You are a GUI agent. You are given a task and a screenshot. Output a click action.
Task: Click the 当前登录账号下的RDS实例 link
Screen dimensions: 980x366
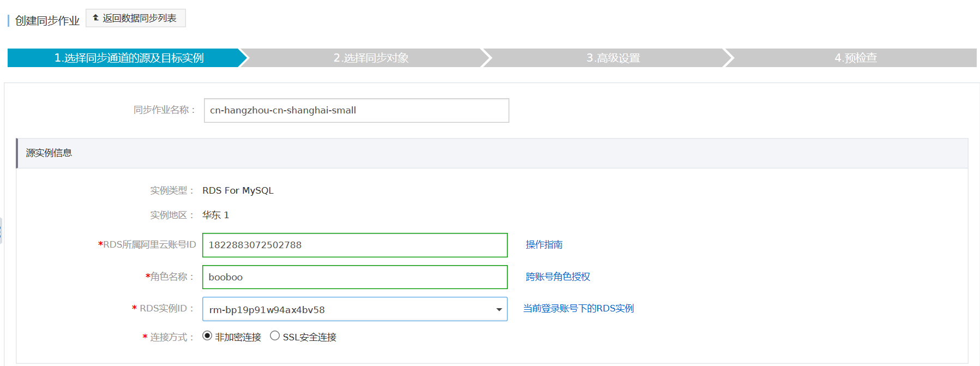pyautogui.click(x=578, y=308)
